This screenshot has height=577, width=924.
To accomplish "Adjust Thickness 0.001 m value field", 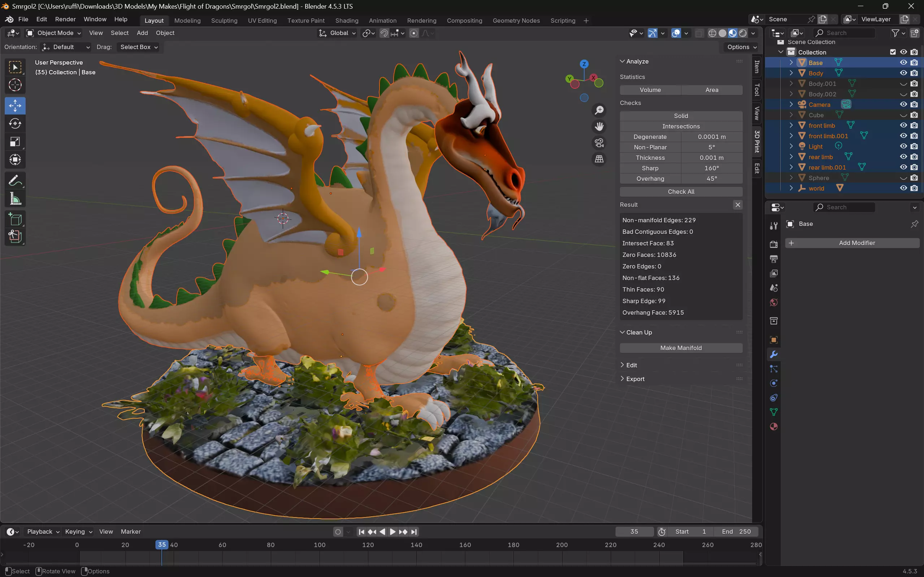I will pyautogui.click(x=712, y=158).
